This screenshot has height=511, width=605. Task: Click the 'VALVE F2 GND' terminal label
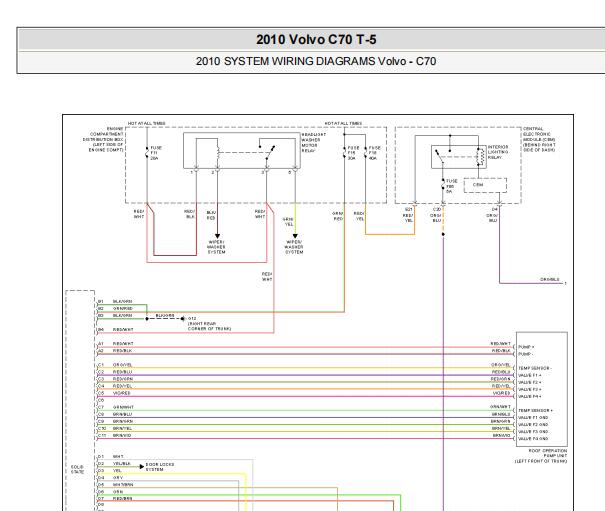[533, 425]
